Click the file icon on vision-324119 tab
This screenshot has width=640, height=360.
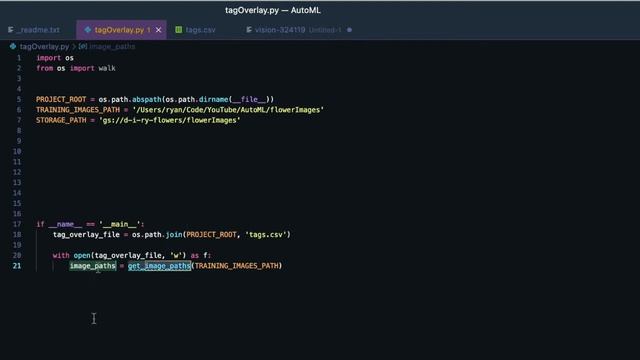(249, 30)
